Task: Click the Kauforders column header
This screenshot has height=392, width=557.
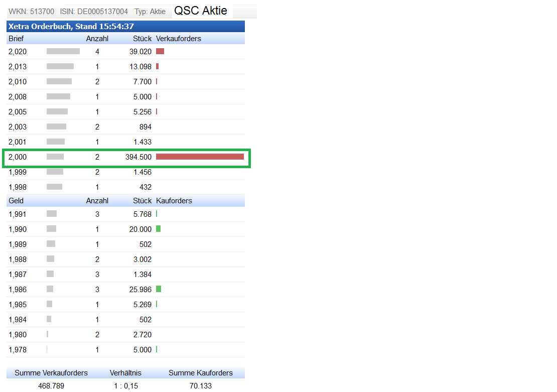Action: click(174, 200)
